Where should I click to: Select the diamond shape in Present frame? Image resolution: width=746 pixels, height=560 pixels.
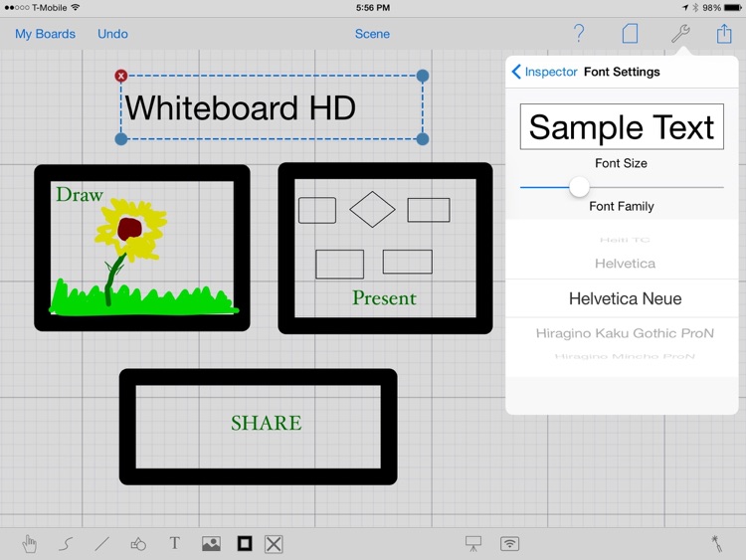(372, 209)
